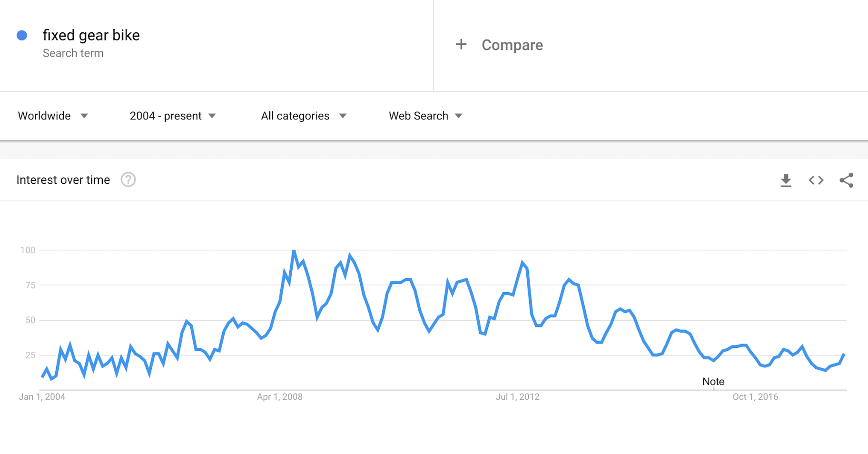Click the plus icon beside Compare
868x454 pixels.
[461, 45]
